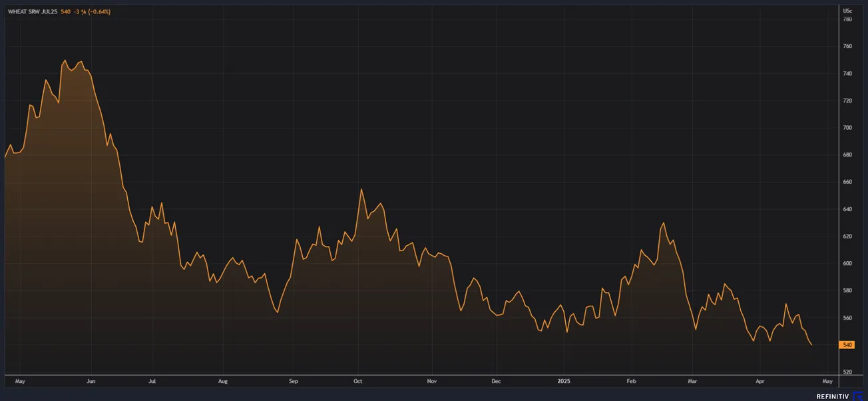This screenshot has height=401, width=868.
Task: Click the Jun label on time axis
Action: [x=91, y=382]
